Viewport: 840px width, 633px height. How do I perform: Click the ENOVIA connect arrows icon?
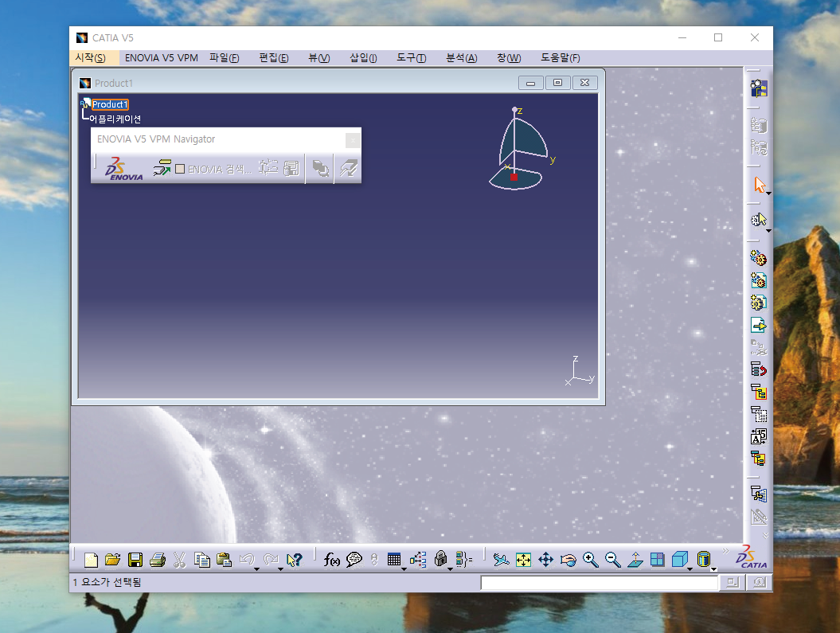pos(162,168)
